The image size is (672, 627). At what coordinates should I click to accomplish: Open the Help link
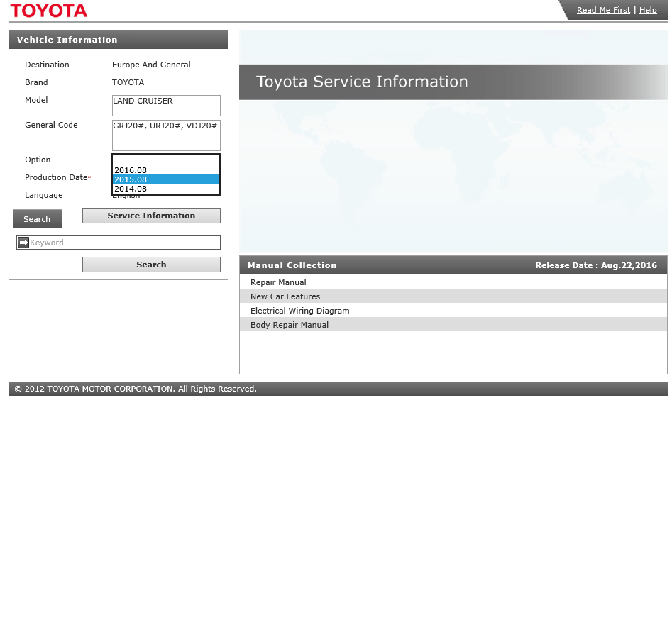(x=648, y=10)
